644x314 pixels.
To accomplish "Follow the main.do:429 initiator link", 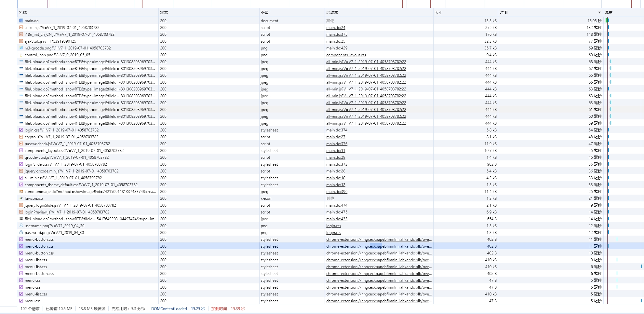I will coord(337,48).
